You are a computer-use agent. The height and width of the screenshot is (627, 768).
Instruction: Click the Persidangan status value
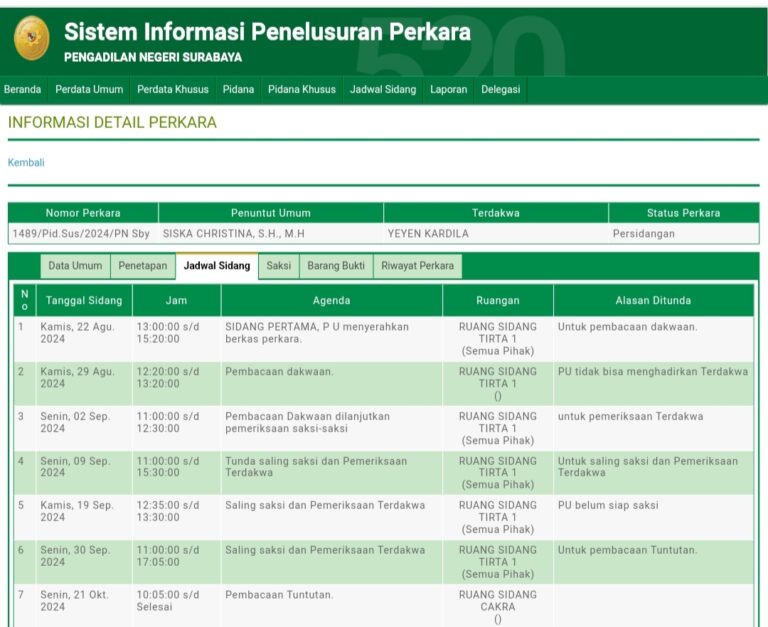(x=644, y=234)
